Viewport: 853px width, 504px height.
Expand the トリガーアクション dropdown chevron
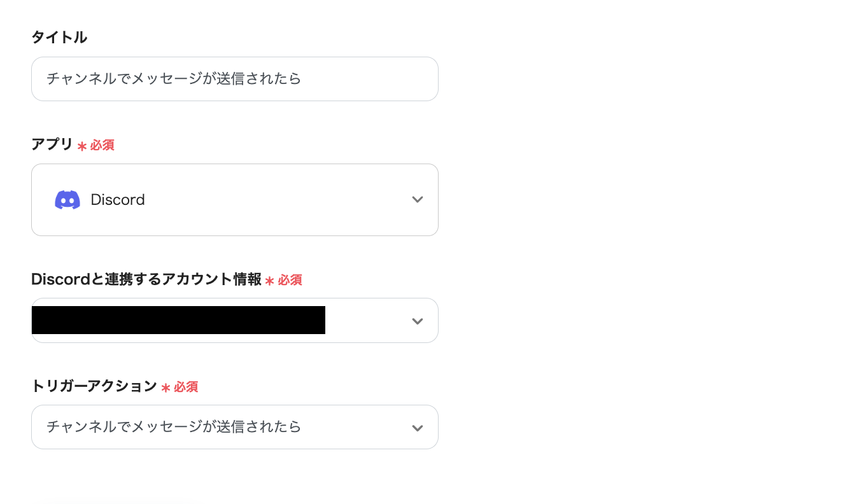[418, 428]
